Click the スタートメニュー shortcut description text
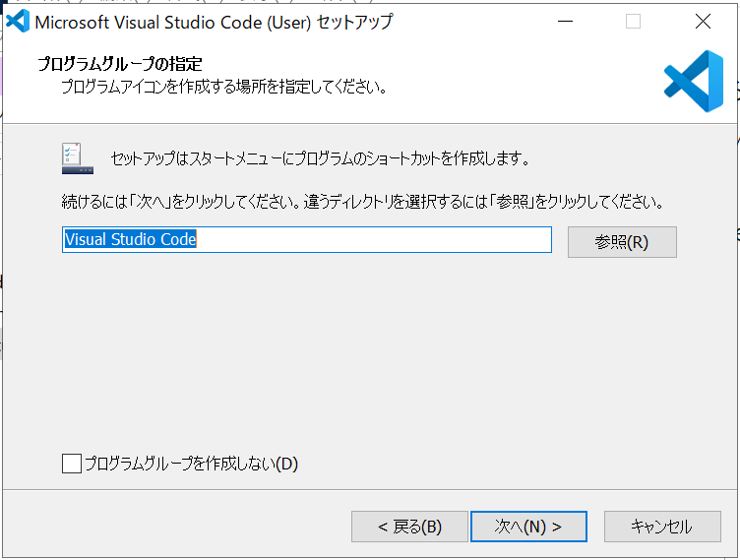This screenshot has width=740, height=560. point(320,158)
